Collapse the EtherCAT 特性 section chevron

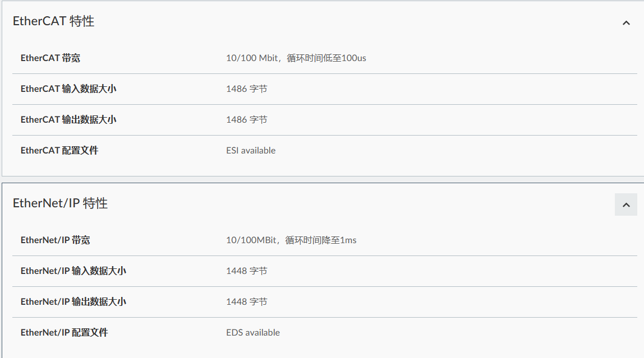[626, 23]
